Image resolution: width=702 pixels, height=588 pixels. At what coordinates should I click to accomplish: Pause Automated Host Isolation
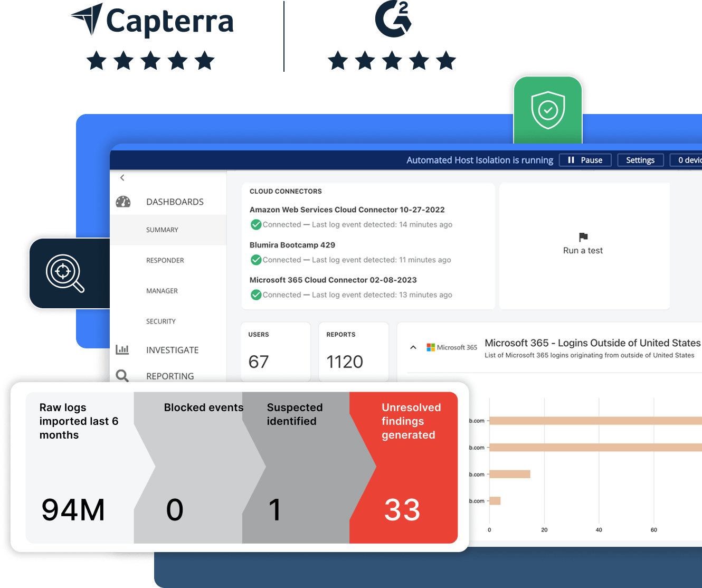(x=585, y=160)
